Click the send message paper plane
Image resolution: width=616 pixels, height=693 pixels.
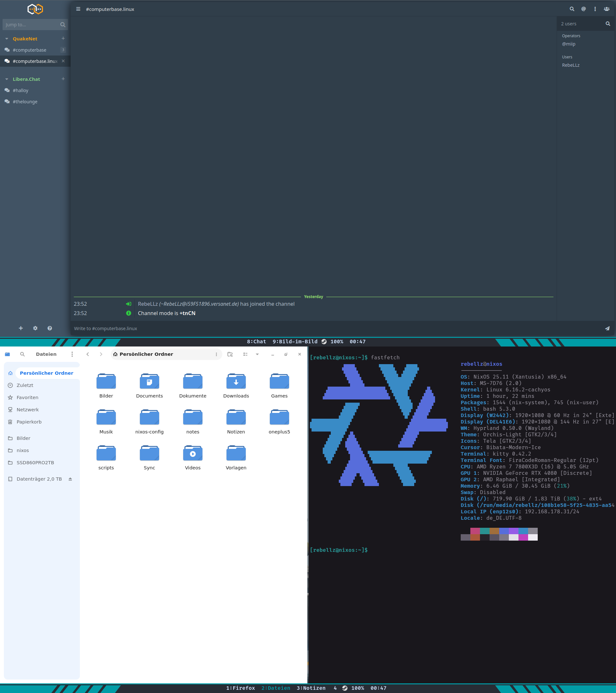point(607,328)
